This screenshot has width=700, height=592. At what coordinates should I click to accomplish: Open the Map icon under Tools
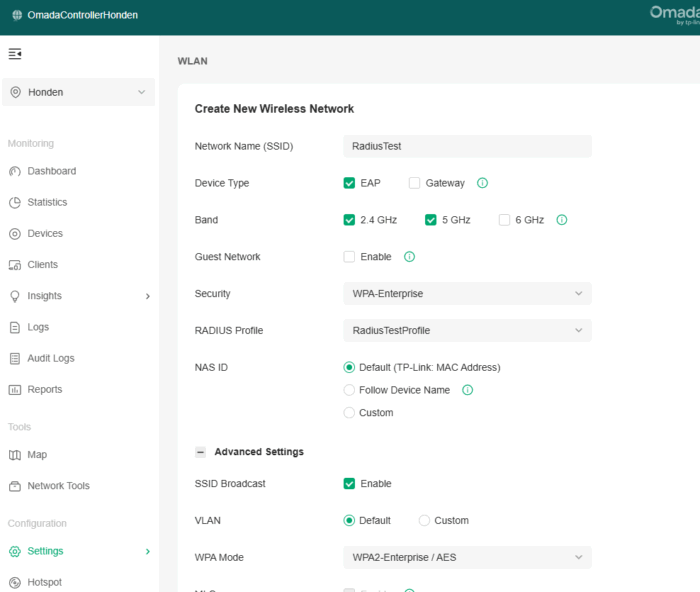(15, 455)
